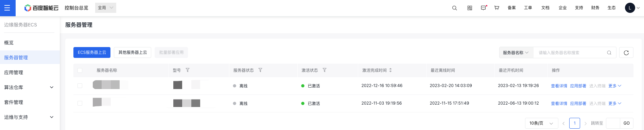
Task: Click the ECS服务器上云 button
Action: point(92,52)
